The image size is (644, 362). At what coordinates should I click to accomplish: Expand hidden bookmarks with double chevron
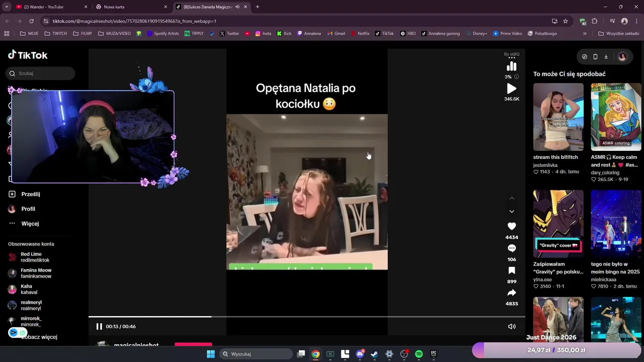click(585, 34)
